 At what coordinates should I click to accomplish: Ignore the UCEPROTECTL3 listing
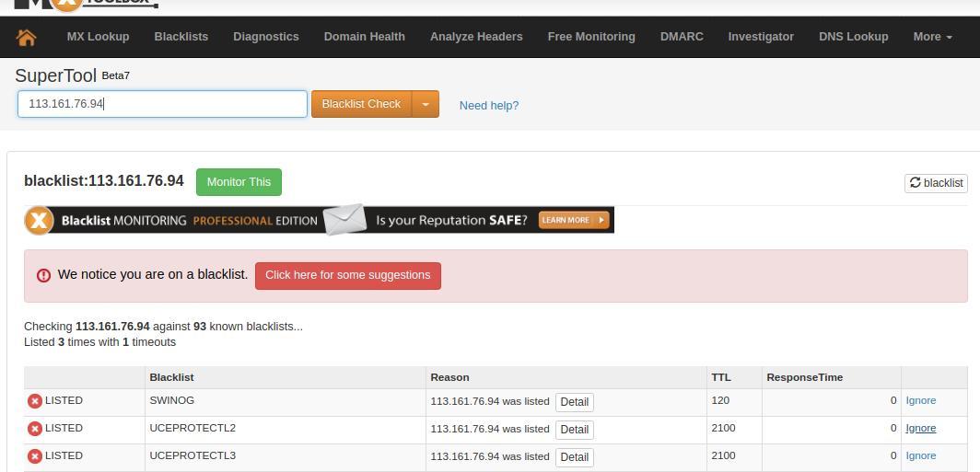pos(921,455)
